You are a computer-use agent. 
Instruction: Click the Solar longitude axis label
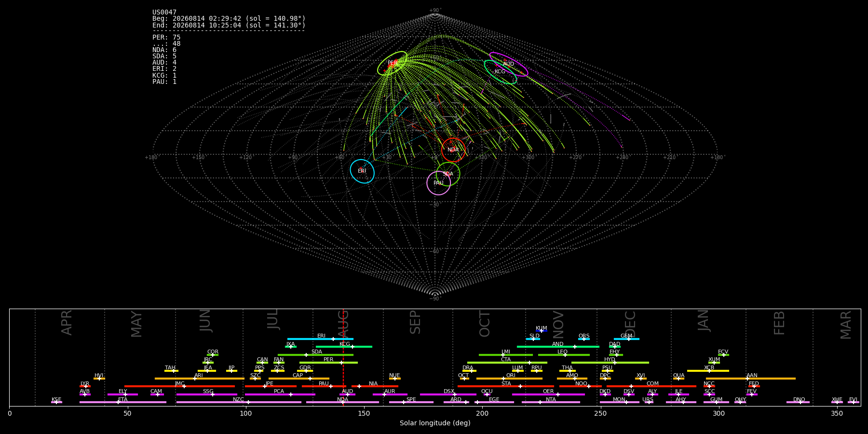[x=435, y=423]
